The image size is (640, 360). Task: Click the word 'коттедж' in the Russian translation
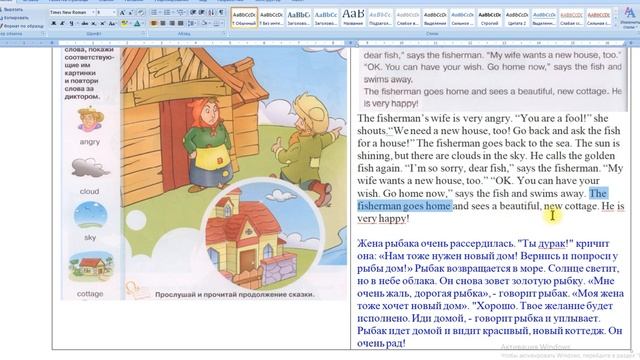(584, 331)
